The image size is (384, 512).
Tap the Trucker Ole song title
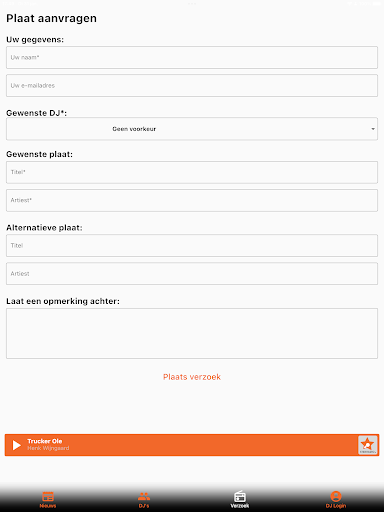click(x=45, y=441)
